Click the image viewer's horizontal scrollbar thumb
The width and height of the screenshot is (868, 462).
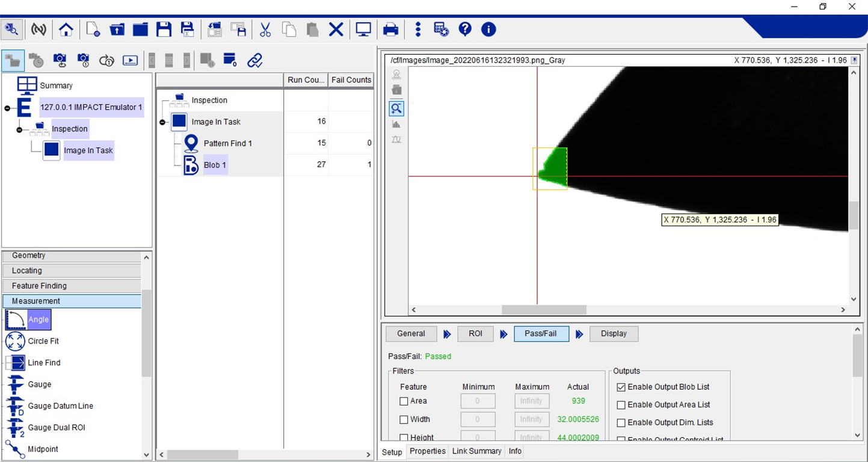point(544,310)
